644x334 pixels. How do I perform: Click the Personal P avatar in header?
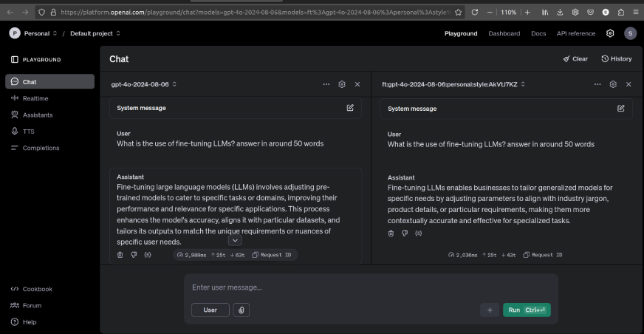pos(15,33)
